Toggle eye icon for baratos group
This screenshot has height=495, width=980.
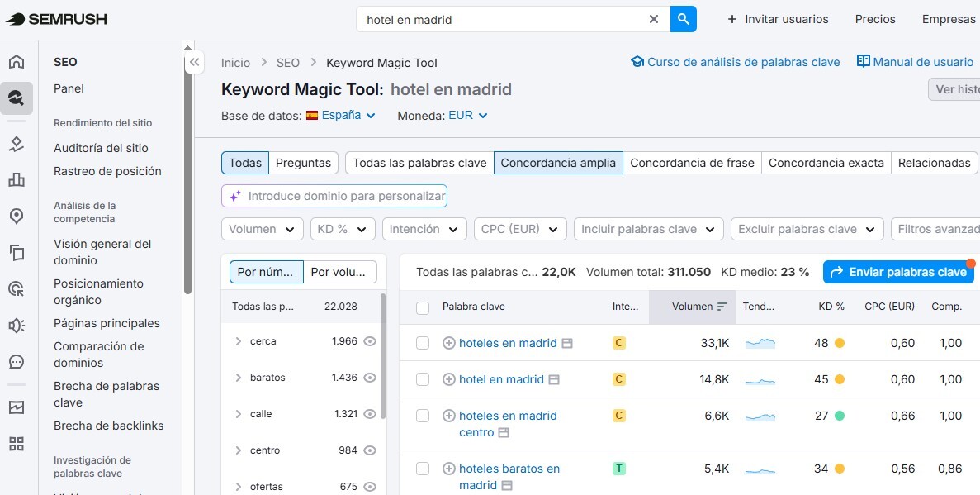pyautogui.click(x=370, y=378)
